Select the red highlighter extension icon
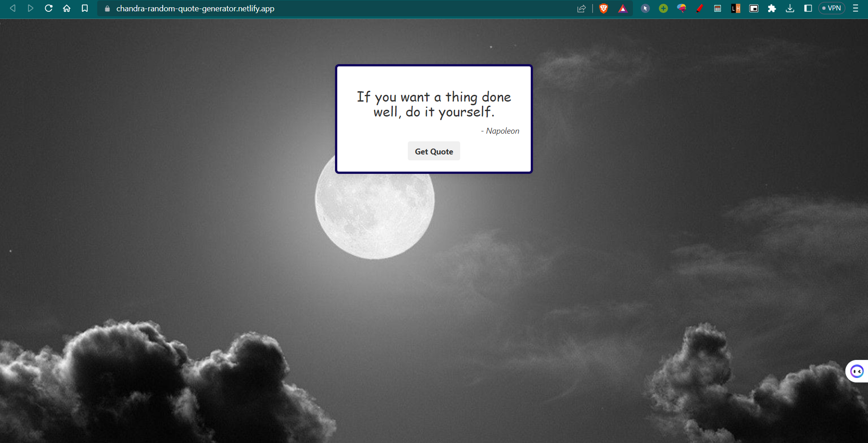The width and height of the screenshot is (868, 443). click(x=699, y=8)
